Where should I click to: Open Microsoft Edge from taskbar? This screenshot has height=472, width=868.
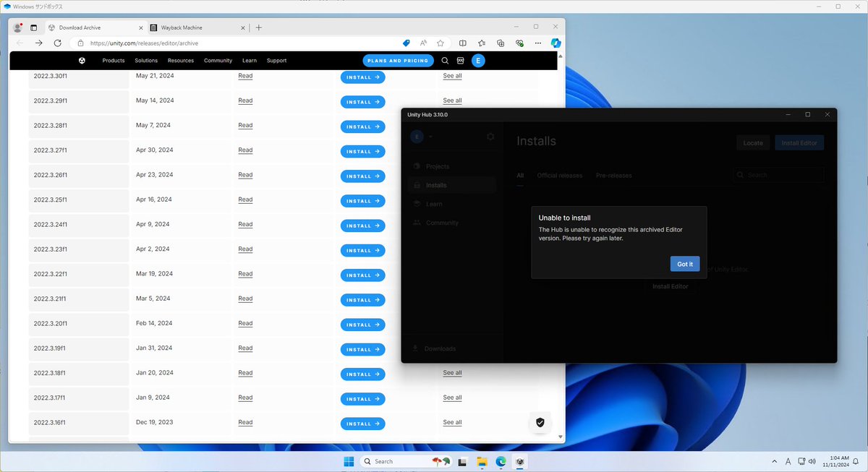point(501,461)
